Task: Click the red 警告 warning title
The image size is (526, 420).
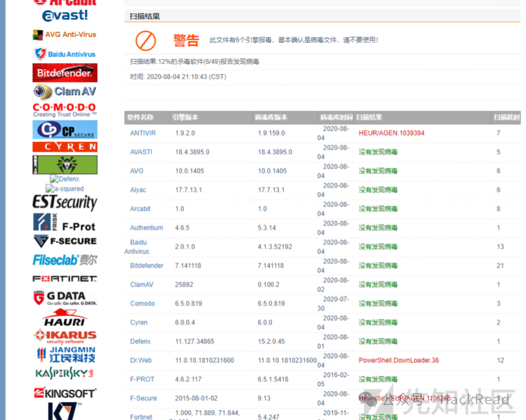Action: tap(186, 41)
